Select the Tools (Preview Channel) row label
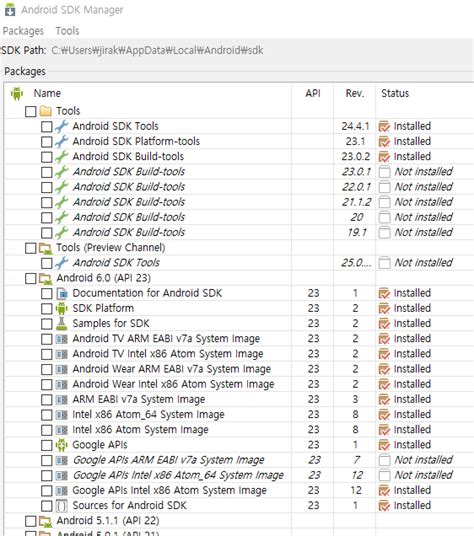 (x=111, y=247)
